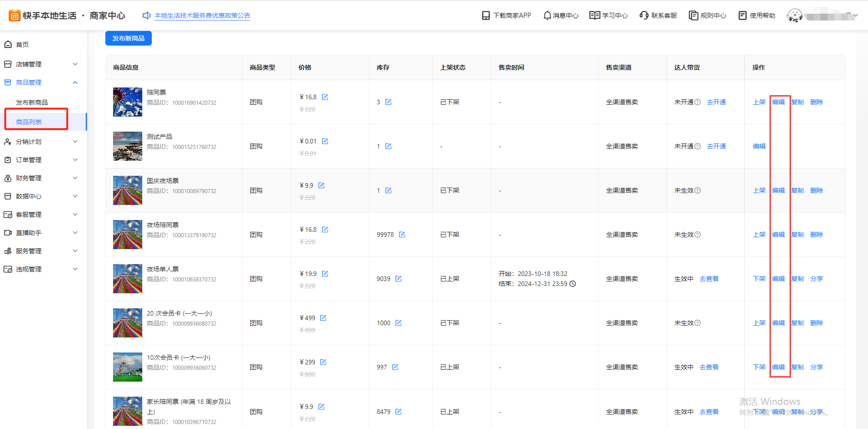This screenshot has width=868, height=429.
Task: Click the announcement speaker icon in the header
Action: pyautogui.click(x=146, y=15)
